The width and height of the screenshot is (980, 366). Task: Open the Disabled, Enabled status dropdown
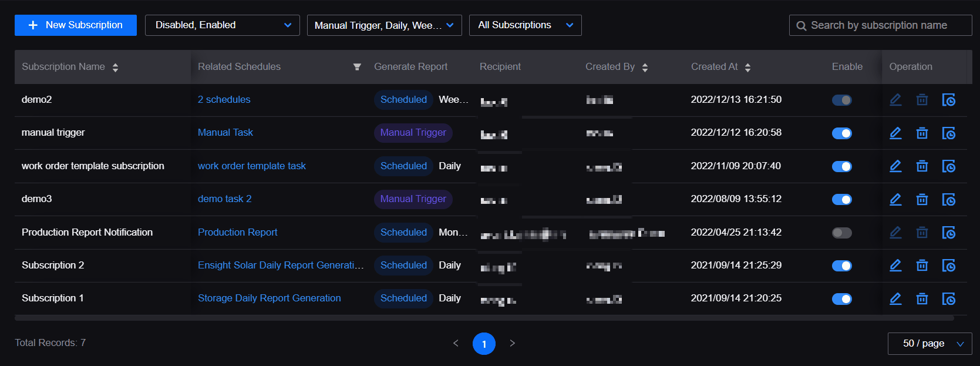pos(223,25)
